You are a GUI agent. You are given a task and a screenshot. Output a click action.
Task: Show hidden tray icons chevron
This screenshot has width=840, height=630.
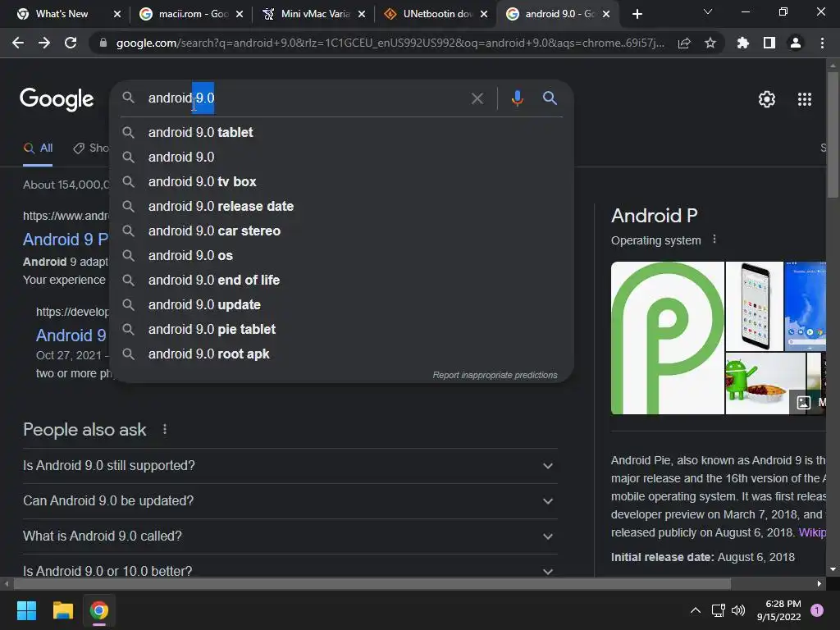click(x=696, y=610)
